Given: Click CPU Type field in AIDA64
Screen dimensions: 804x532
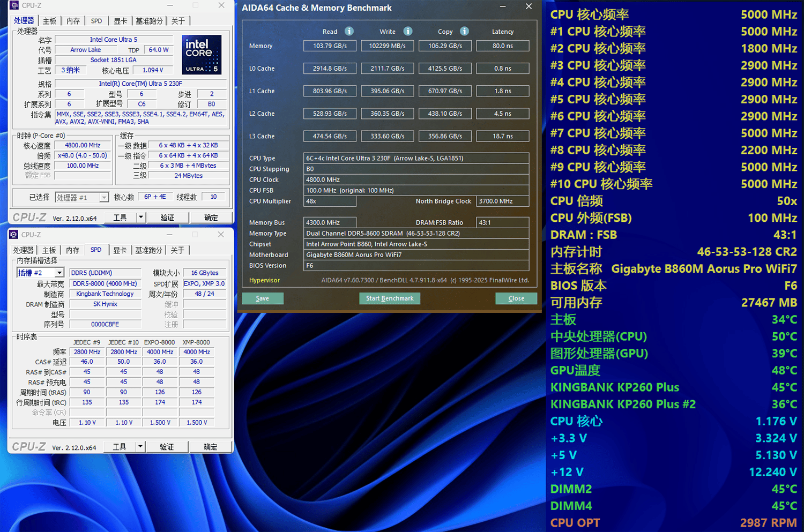Looking at the screenshot, I should pos(416,158).
